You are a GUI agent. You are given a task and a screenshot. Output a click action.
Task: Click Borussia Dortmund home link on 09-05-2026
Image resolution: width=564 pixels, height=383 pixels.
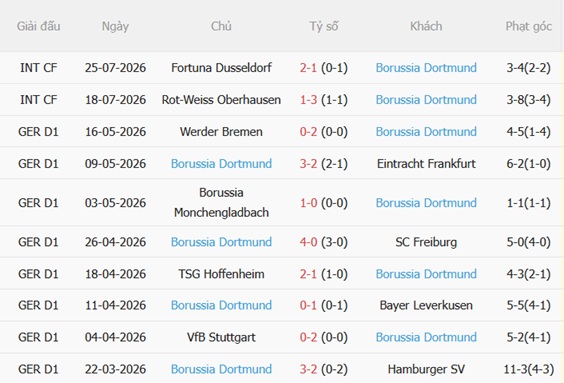[221, 164]
